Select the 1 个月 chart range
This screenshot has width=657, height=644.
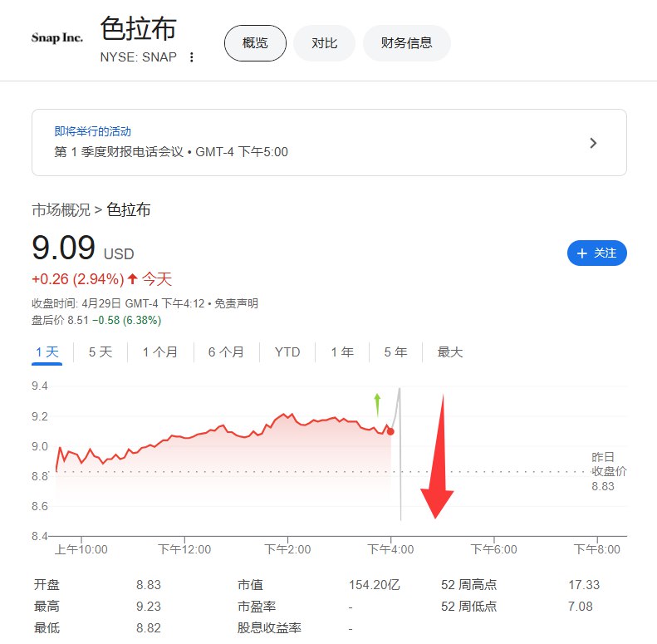click(x=160, y=352)
